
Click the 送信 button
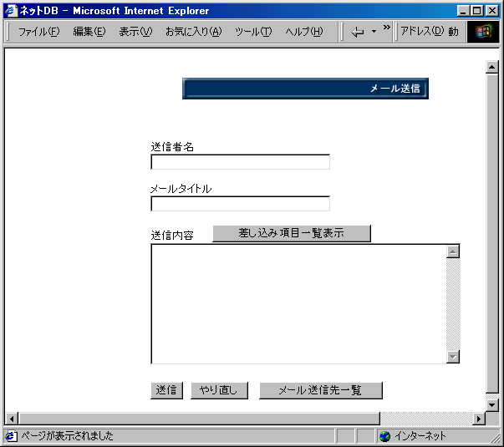click(166, 390)
